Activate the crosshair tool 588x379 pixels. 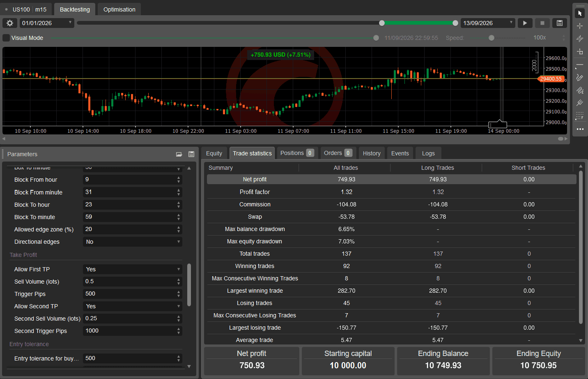580,26
